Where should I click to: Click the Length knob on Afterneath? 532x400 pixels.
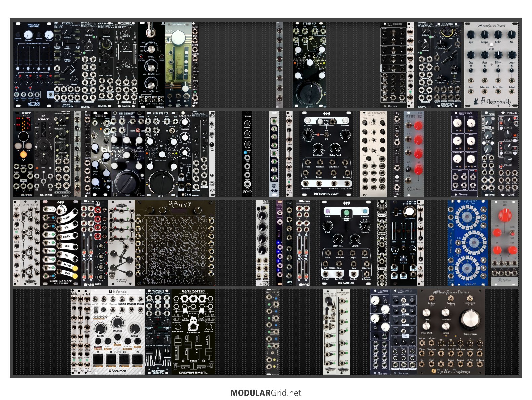click(x=511, y=55)
